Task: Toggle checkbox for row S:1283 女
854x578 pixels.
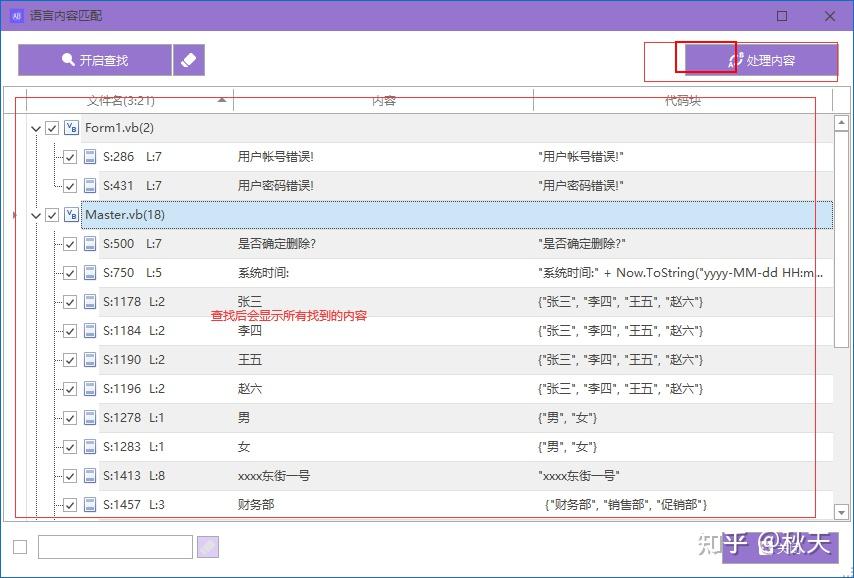Action: [70, 447]
